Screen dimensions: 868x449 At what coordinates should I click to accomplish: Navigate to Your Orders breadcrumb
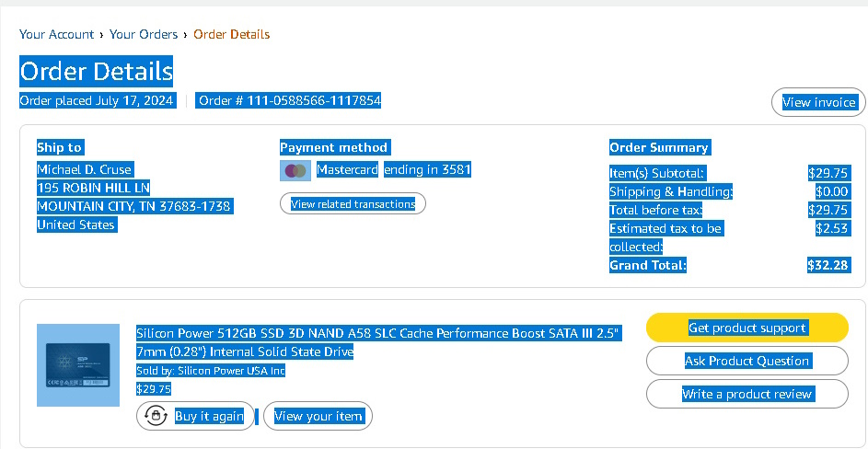pyautogui.click(x=144, y=34)
